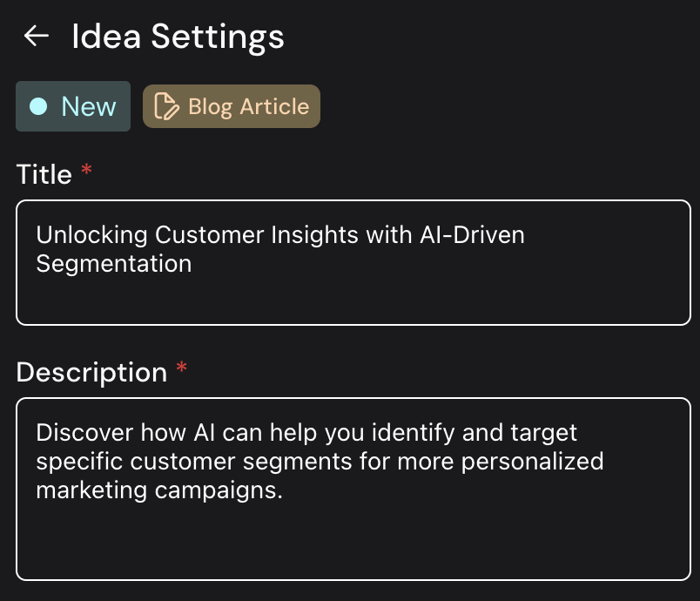Image resolution: width=700 pixels, height=601 pixels.
Task: Place cursor at word 'Unlocking' in title
Action: pyautogui.click(x=92, y=235)
